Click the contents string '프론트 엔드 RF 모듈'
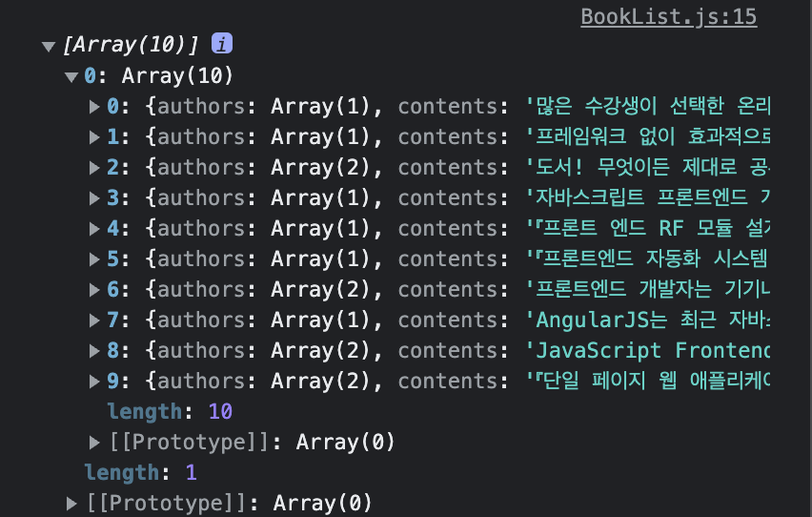This screenshot has width=812, height=517. (x=647, y=229)
